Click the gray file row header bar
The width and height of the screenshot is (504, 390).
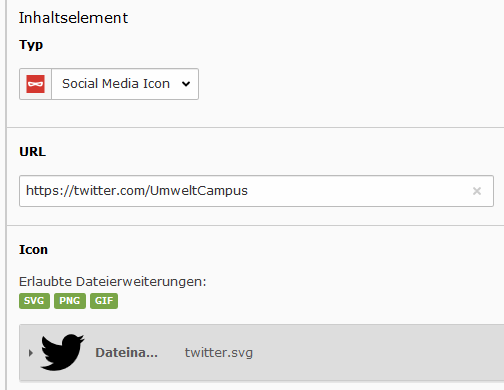click(x=262, y=352)
